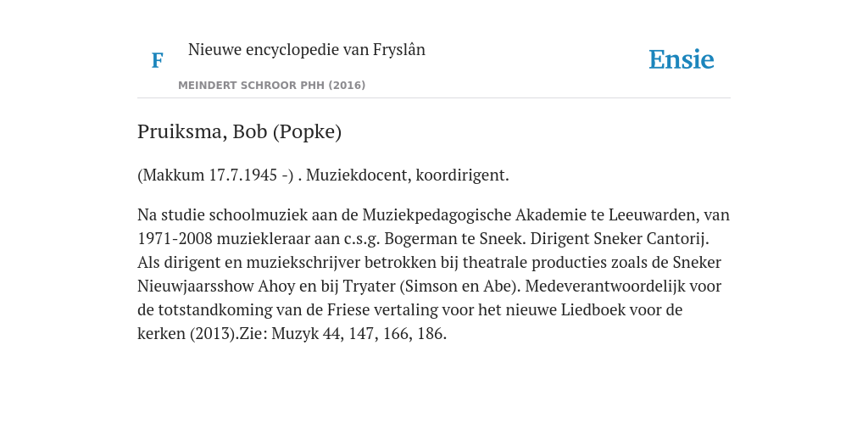Click the Pruiksma, Bob (Popke) heading
The width and height of the screenshot is (868, 434).
coord(239,131)
